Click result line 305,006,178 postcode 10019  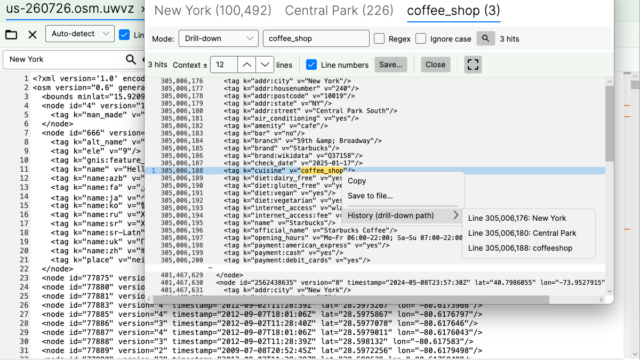point(289,96)
